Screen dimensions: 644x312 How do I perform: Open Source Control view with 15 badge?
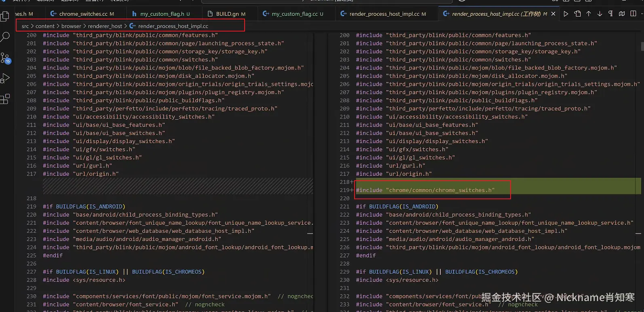click(5, 58)
